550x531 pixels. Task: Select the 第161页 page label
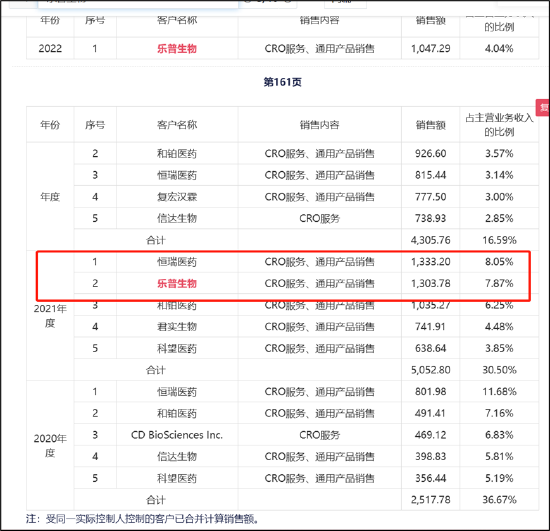[282, 82]
